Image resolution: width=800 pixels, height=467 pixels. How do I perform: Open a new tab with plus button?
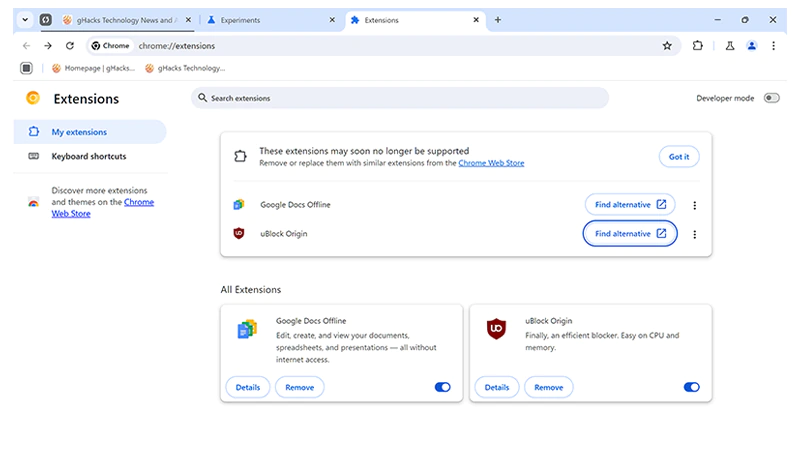(x=498, y=20)
